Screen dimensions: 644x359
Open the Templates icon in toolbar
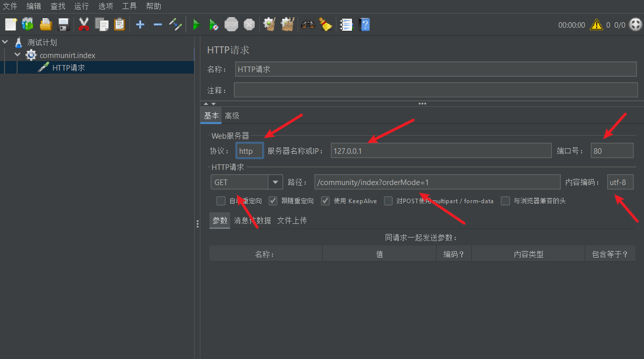click(x=28, y=24)
